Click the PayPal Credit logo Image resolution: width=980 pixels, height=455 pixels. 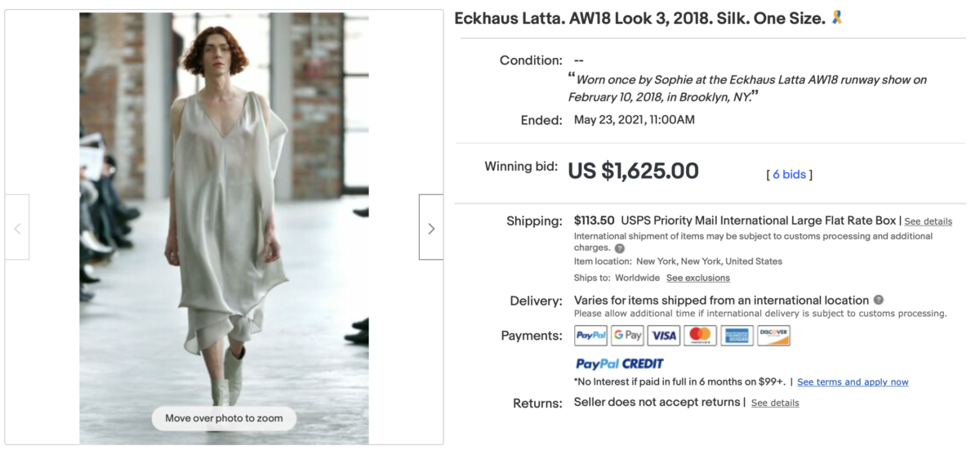coord(619,364)
